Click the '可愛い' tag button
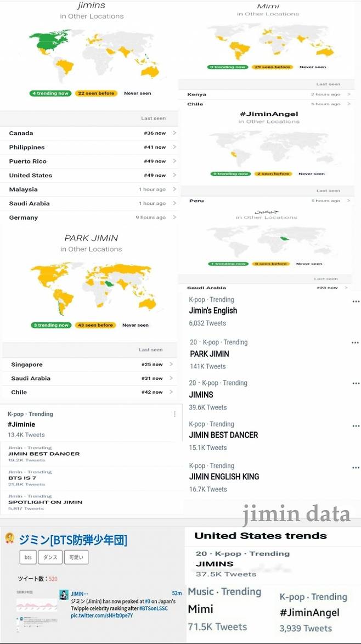The width and height of the screenshot is (361, 644). tap(76, 557)
